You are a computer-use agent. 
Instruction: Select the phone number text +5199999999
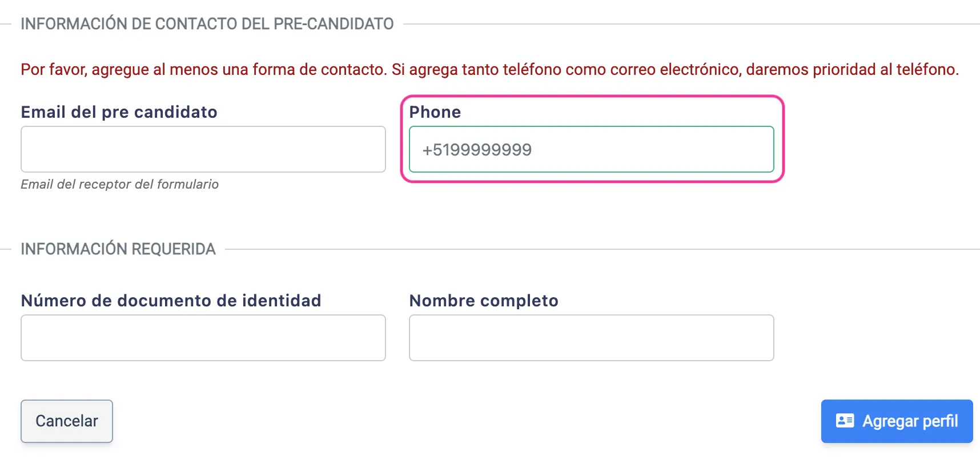477,150
